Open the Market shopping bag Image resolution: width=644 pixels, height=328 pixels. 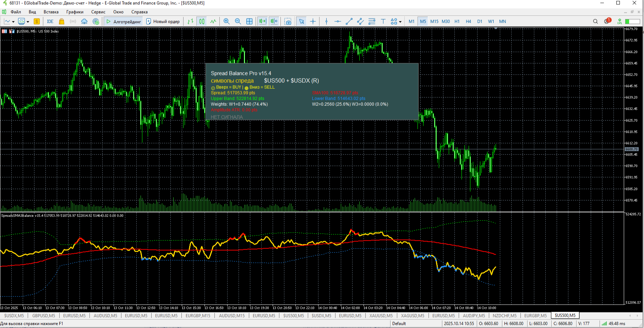pyautogui.click(x=61, y=21)
